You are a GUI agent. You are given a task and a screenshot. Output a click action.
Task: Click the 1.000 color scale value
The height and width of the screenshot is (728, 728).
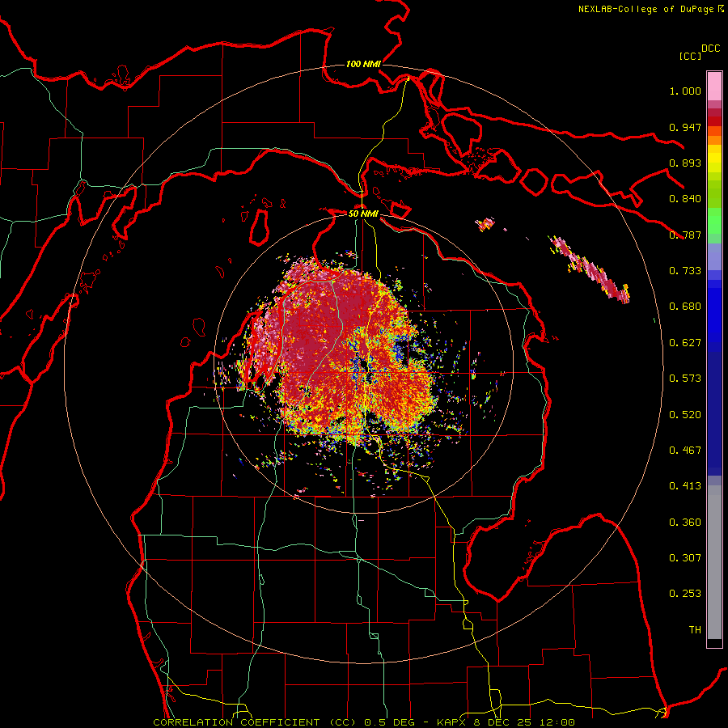685,91
